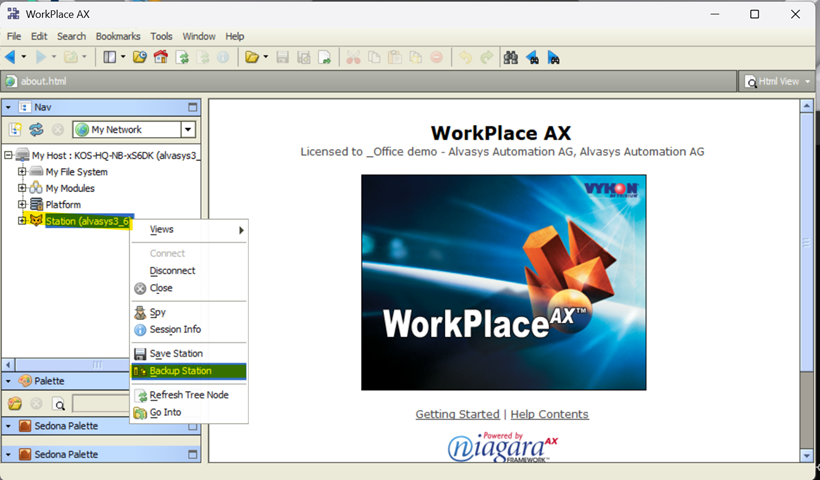Open the My Network dropdown
This screenshot has width=820, height=480.
[x=188, y=129]
